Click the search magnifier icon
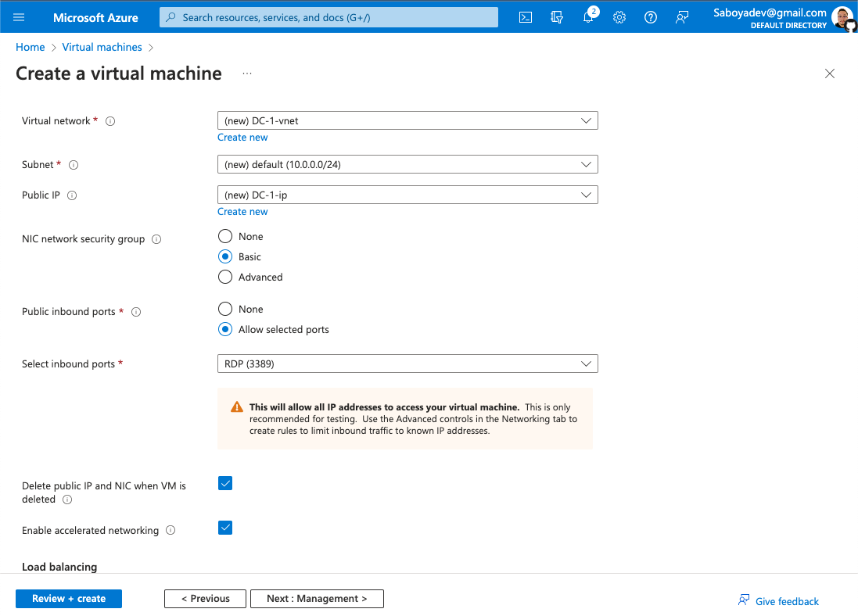The image size is (858, 616). pos(171,17)
